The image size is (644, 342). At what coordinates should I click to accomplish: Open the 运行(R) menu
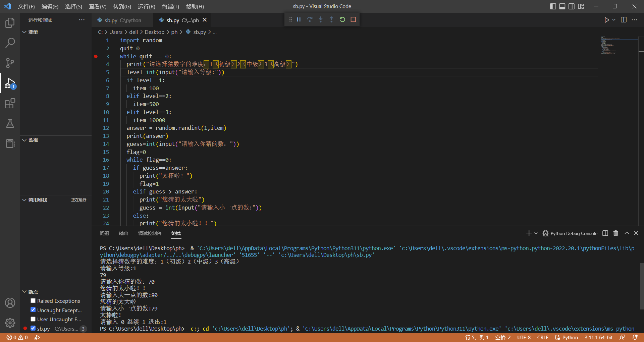146,6
